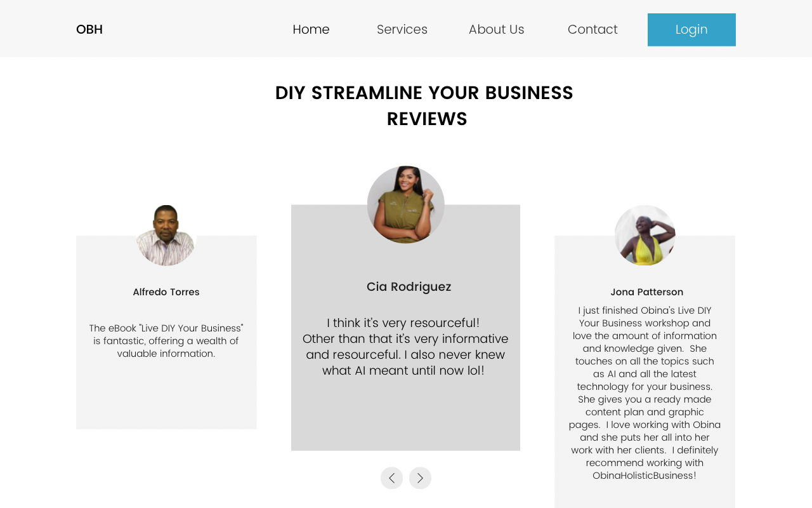The image size is (812, 508).
Task: Open the Home menu item
Action: [x=311, y=30]
